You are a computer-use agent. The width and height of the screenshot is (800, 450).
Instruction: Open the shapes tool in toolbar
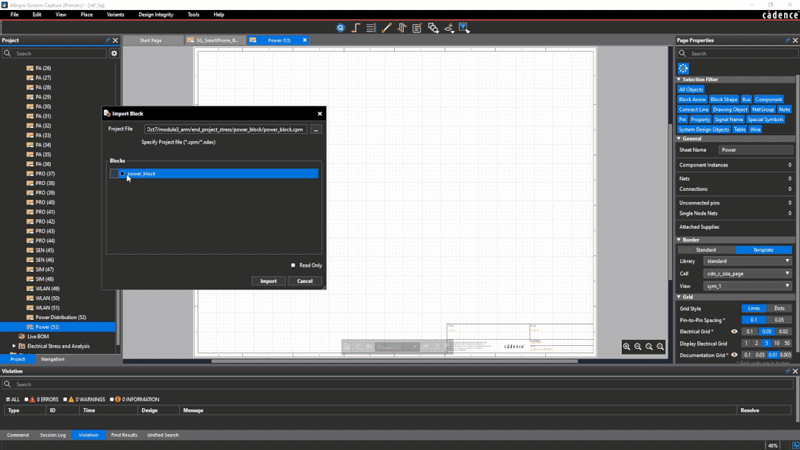coord(433,28)
